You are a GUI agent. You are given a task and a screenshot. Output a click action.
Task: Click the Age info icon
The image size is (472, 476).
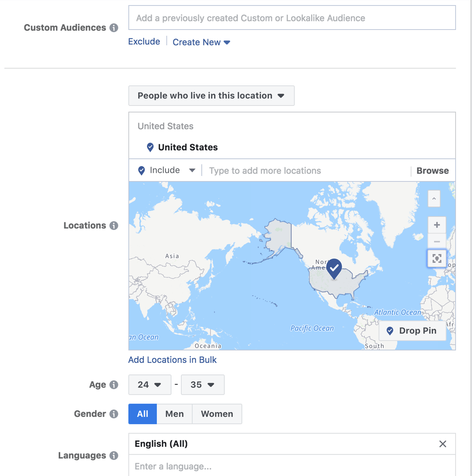114,385
